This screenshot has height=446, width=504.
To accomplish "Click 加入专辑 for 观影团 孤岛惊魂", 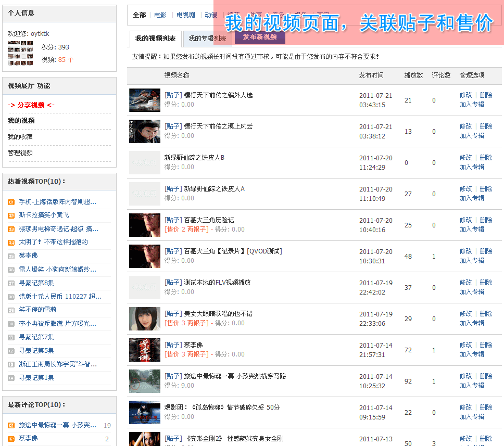I will (x=472, y=416).
